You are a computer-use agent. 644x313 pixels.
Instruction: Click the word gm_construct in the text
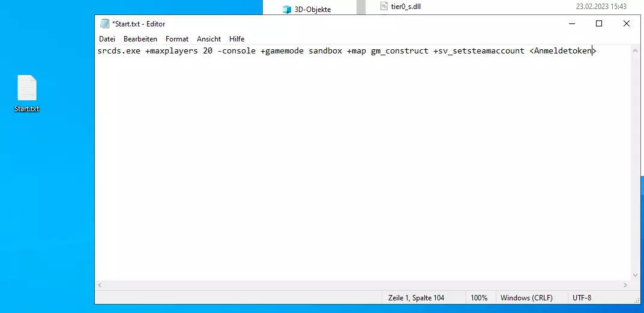point(400,51)
